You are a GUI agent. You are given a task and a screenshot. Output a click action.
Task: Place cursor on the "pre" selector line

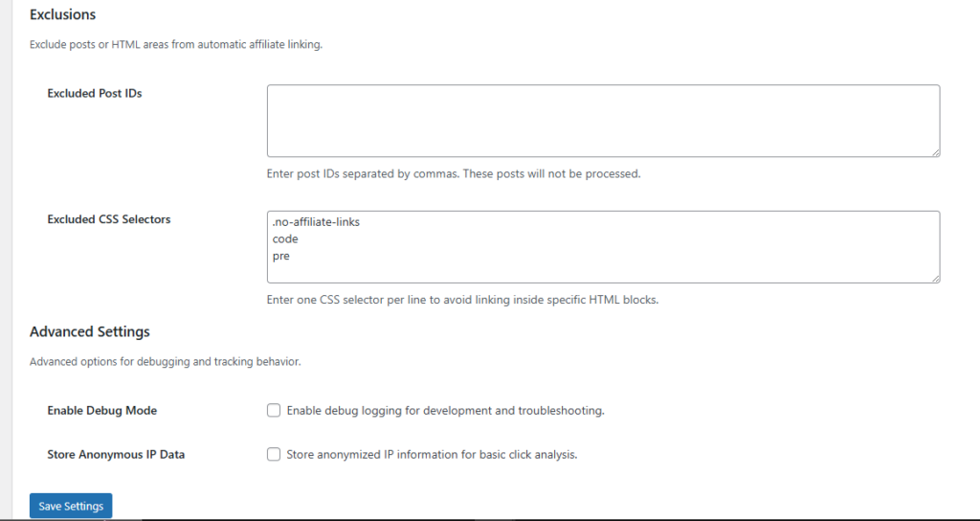(x=281, y=257)
